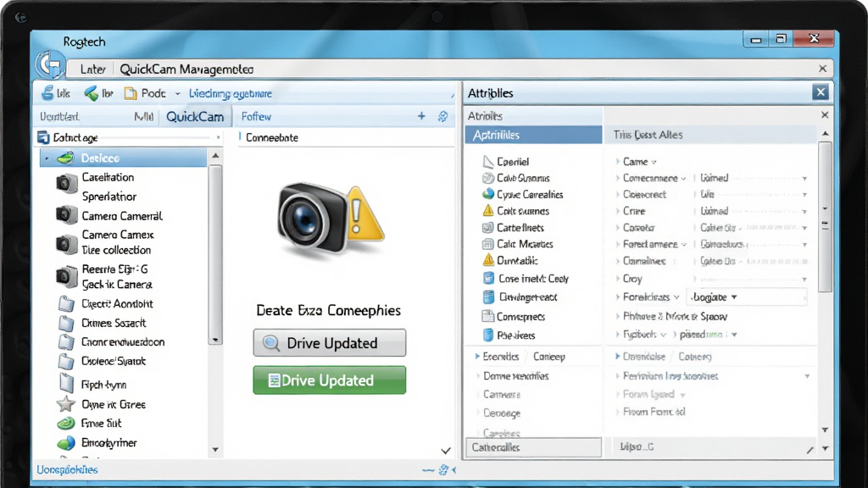Select the 'Calve Sunarus' item

coord(523,178)
